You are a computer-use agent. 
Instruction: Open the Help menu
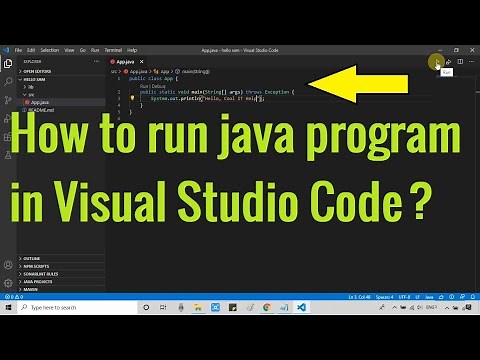(132, 50)
